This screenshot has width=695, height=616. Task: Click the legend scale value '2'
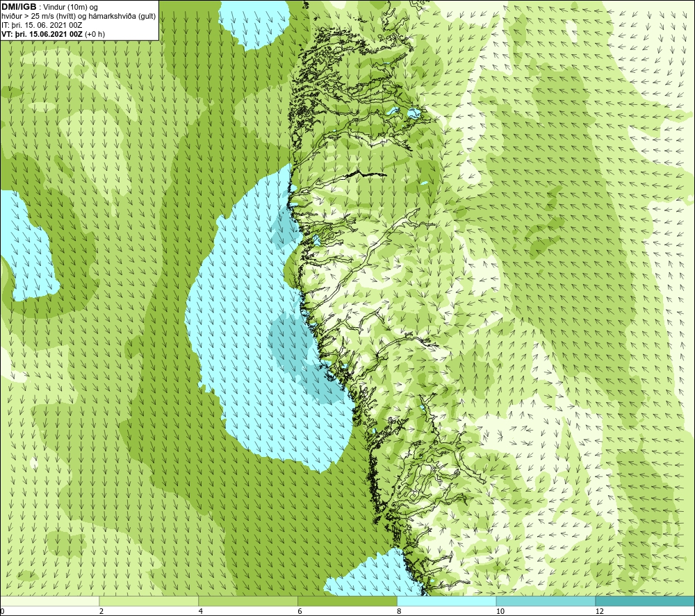[x=101, y=611]
